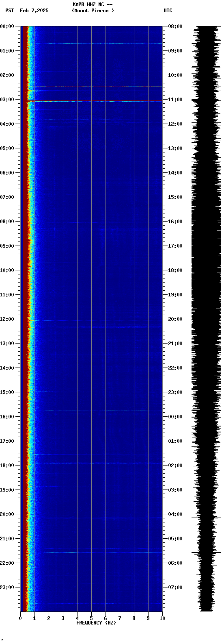Screen dimensions: 224x644
Task: Click the PST time label '03:00'
Action: [7, 100]
